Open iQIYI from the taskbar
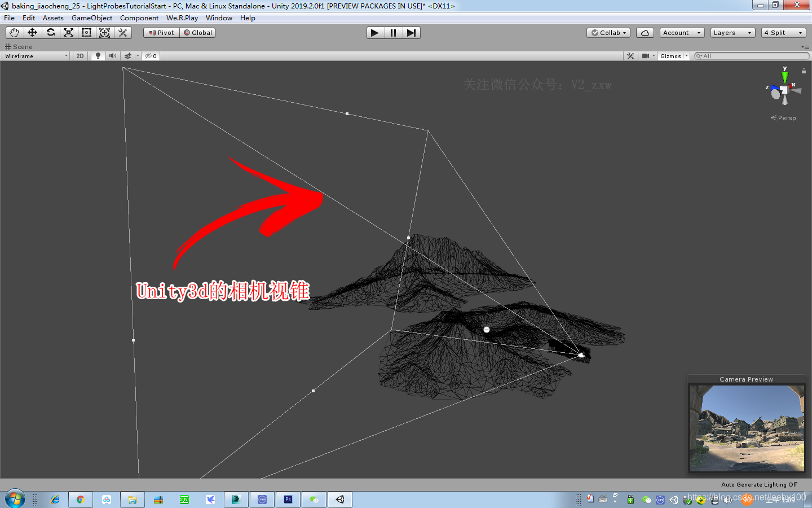The height and width of the screenshot is (508, 812). 184,500
